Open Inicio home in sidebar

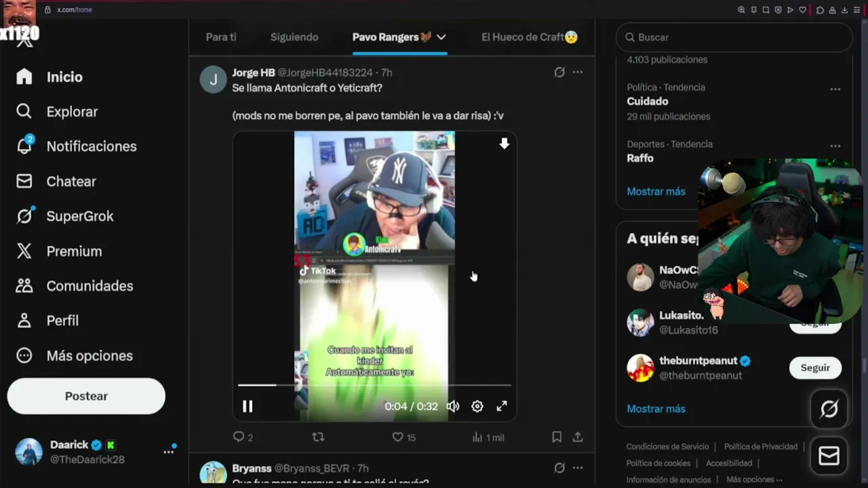[50, 77]
